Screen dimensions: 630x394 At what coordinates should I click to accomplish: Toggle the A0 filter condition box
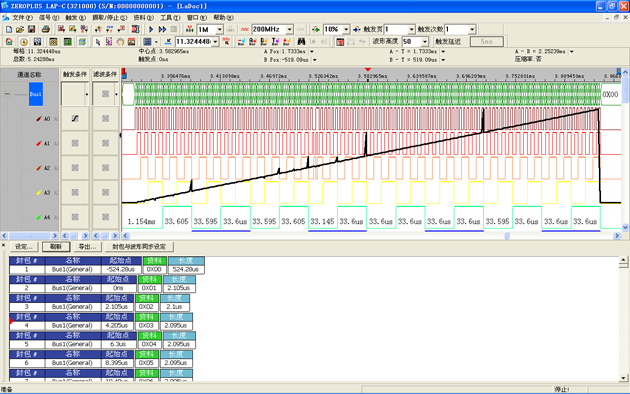pos(106,118)
